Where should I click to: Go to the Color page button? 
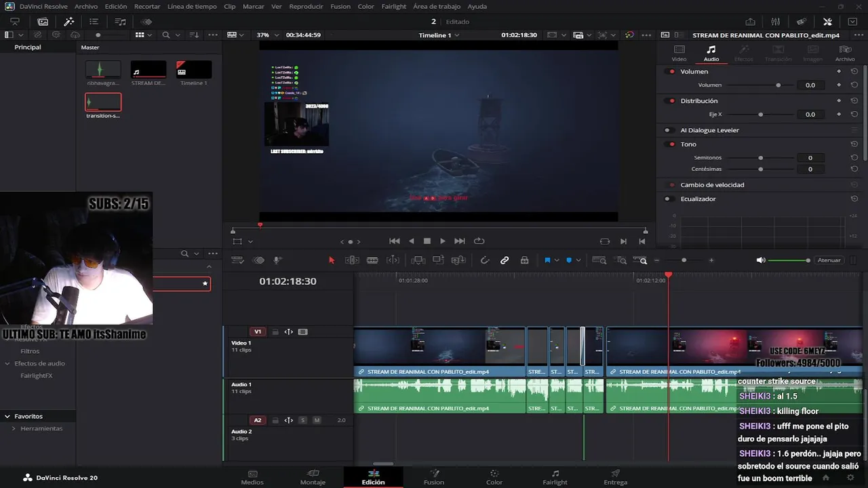point(494,477)
